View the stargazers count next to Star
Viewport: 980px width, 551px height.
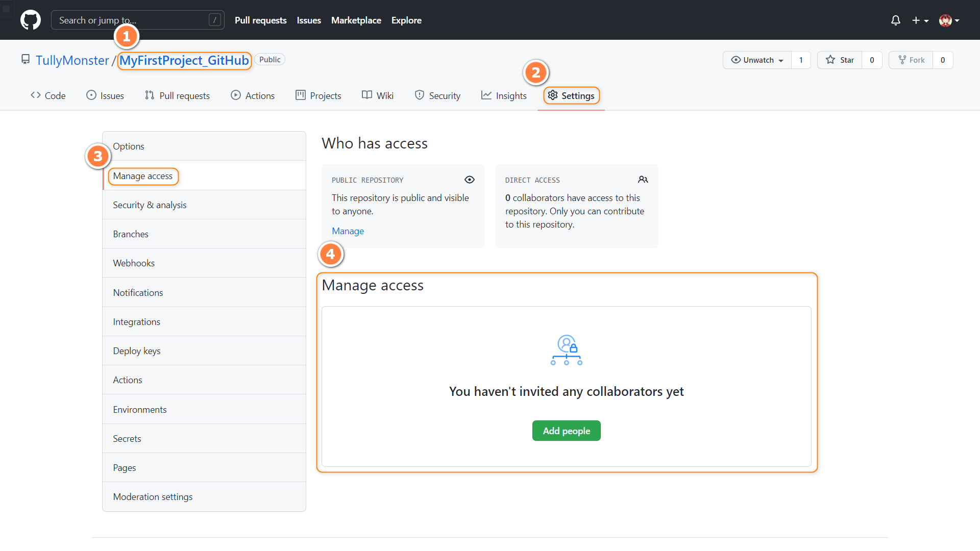point(872,60)
